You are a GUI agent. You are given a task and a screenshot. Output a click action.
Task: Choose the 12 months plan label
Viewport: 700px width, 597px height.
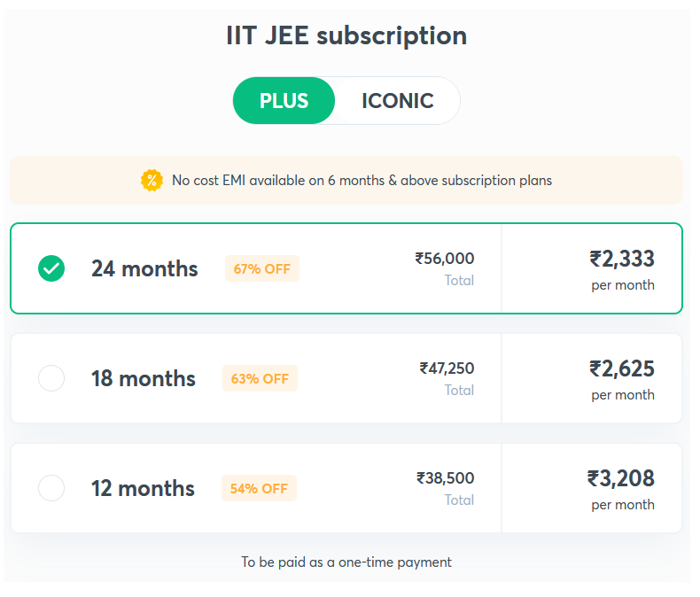[x=143, y=488]
